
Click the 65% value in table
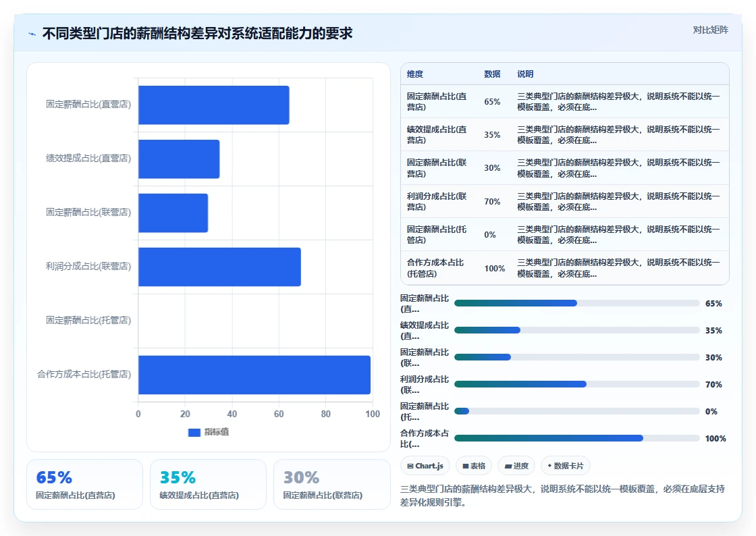[x=492, y=102]
